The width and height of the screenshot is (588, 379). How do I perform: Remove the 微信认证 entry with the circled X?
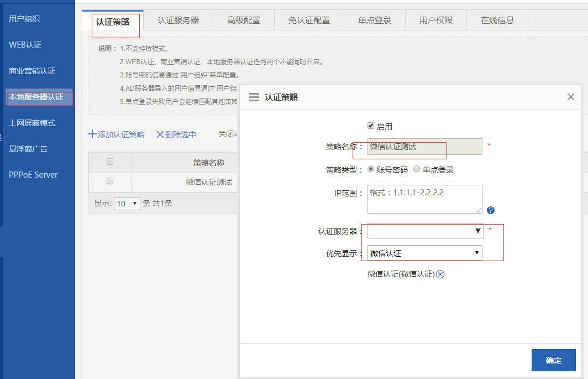pyautogui.click(x=440, y=274)
